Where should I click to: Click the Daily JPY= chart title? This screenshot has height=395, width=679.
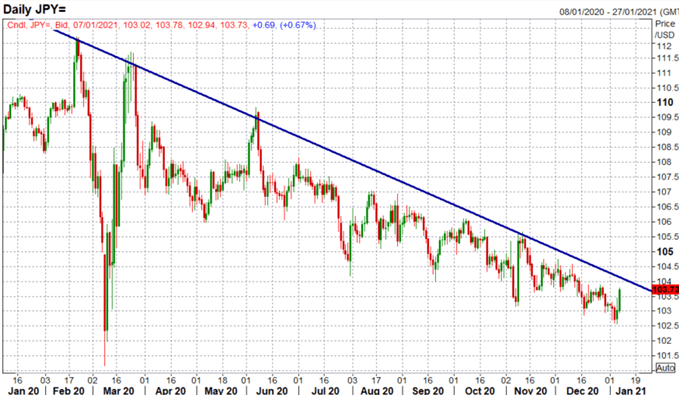(x=35, y=9)
